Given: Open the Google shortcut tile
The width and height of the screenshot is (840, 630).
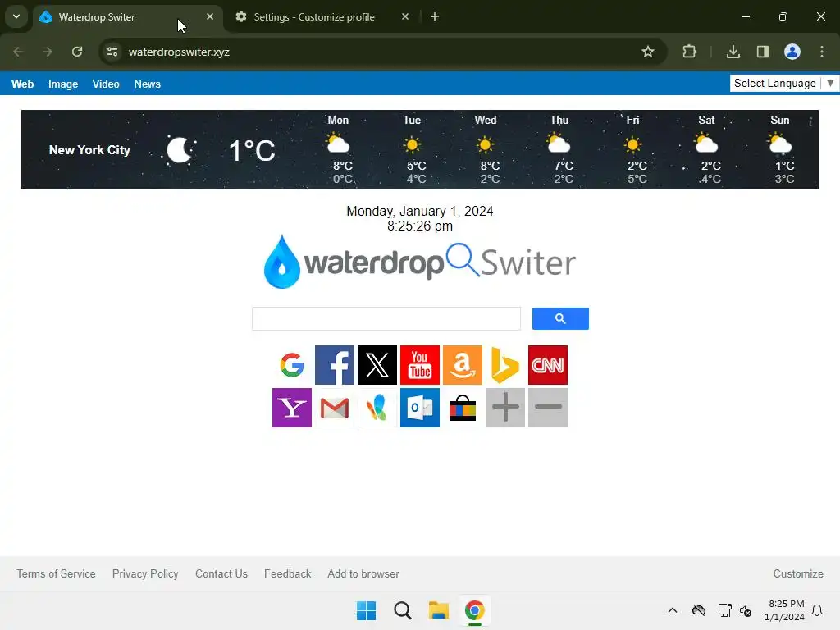Looking at the screenshot, I should tap(292, 365).
